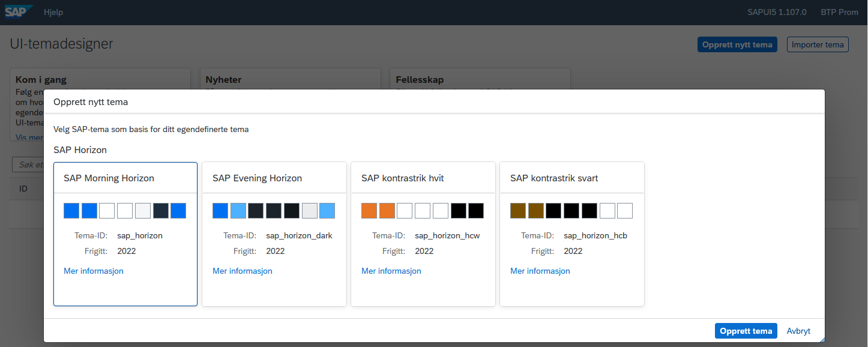Open Mer informasjon for SAP Evening Horizon
This screenshot has height=347, width=868.
(242, 271)
